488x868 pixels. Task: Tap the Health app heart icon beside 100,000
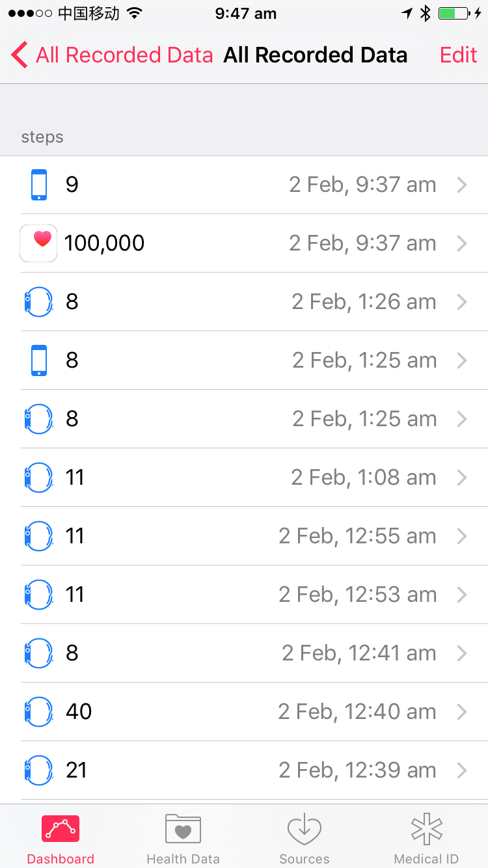click(38, 243)
